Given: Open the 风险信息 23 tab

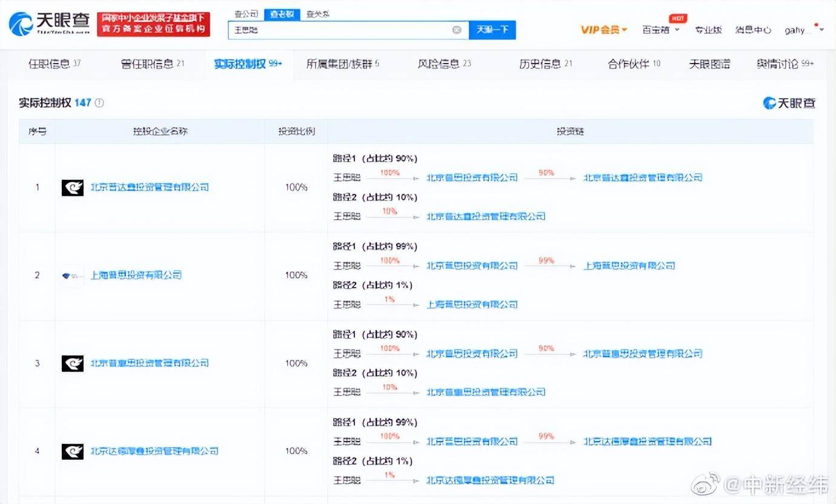Looking at the screenshot, I should [444, 64].
